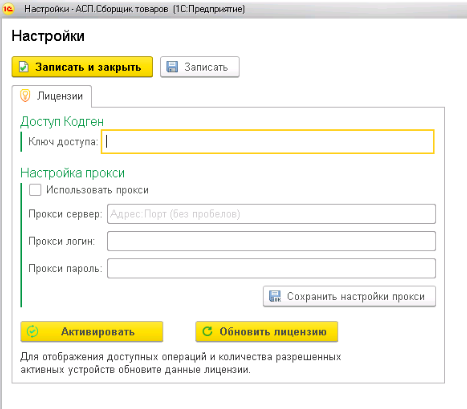Refresh via Обновить лицензию button
This screenshot has height=409, width=467.
click(x=267, y=331)
